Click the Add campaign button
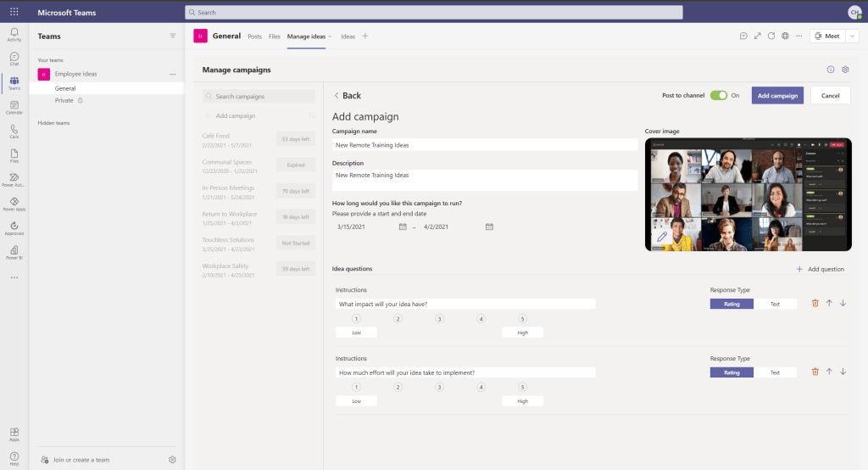The height and width of the screenshot is (470, 868). click(777, 96)
